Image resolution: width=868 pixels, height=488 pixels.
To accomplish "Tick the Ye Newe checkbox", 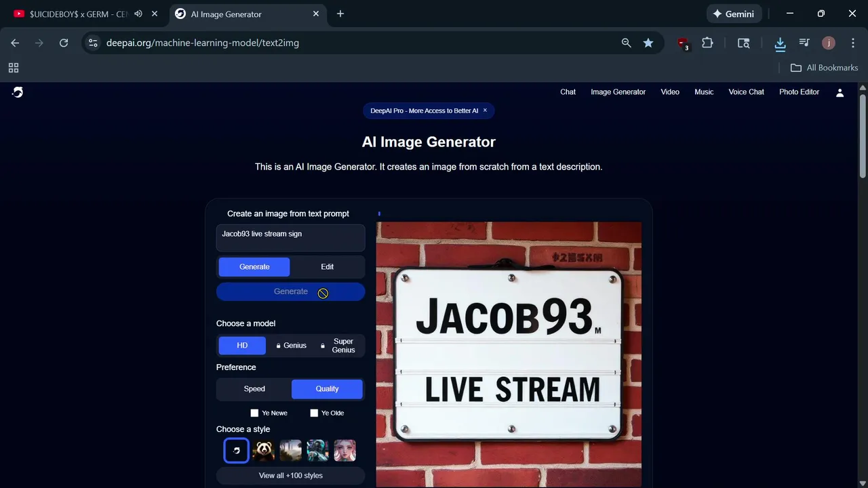I will [254, 413].
